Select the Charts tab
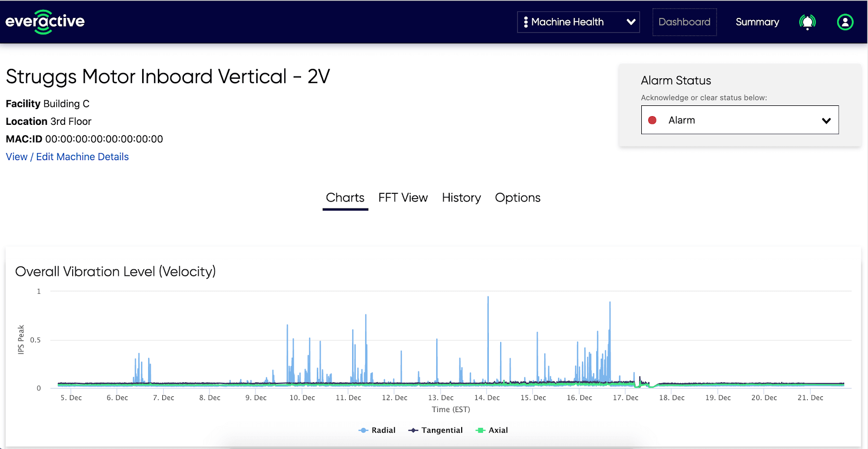Viewport: 868px width, 449px height. coord(345,198)
